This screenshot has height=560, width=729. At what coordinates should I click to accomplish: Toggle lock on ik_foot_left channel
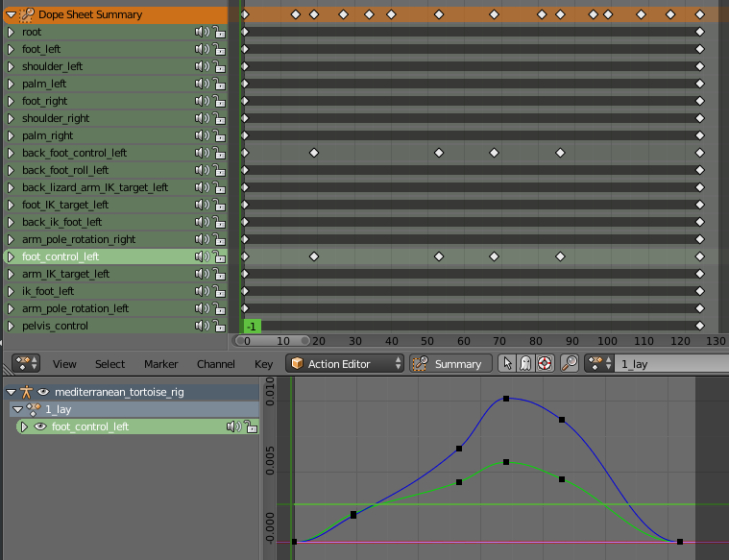point(219,291)
